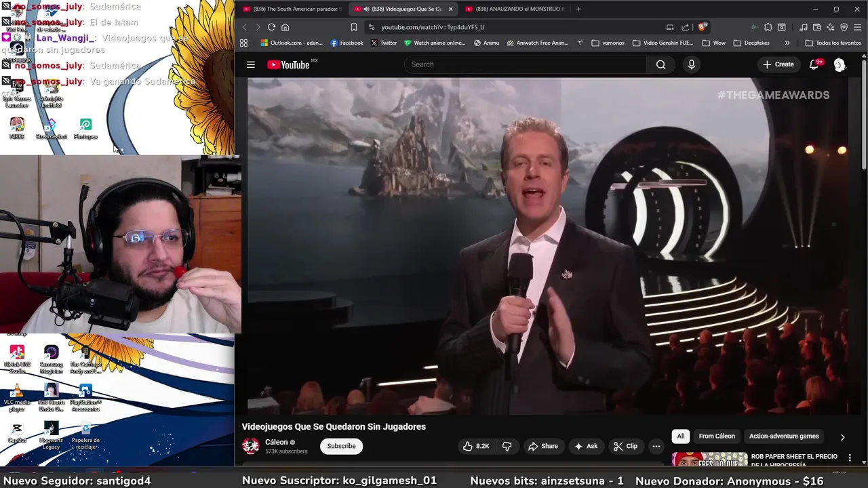This screenshot has height=488, width=868.
Task: Open the YouTube account avatar menu
Action: pos(840,64)
